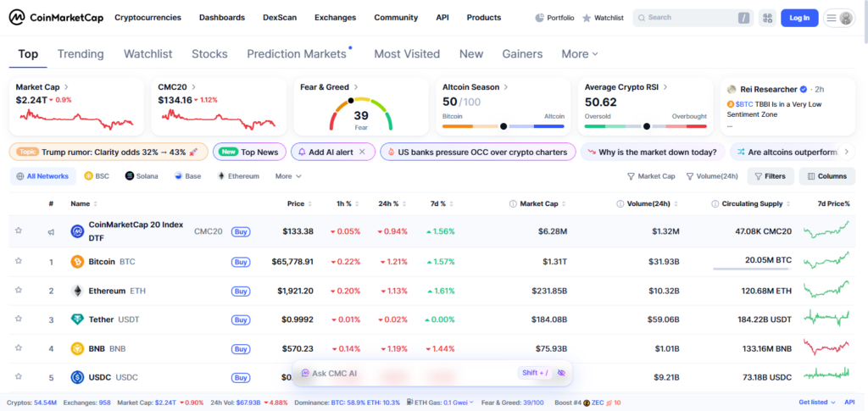The height and width of the screenshot is (411, 868).
Task: Open the Portfolio pie chart icon
Action: [x=540, y=18]
